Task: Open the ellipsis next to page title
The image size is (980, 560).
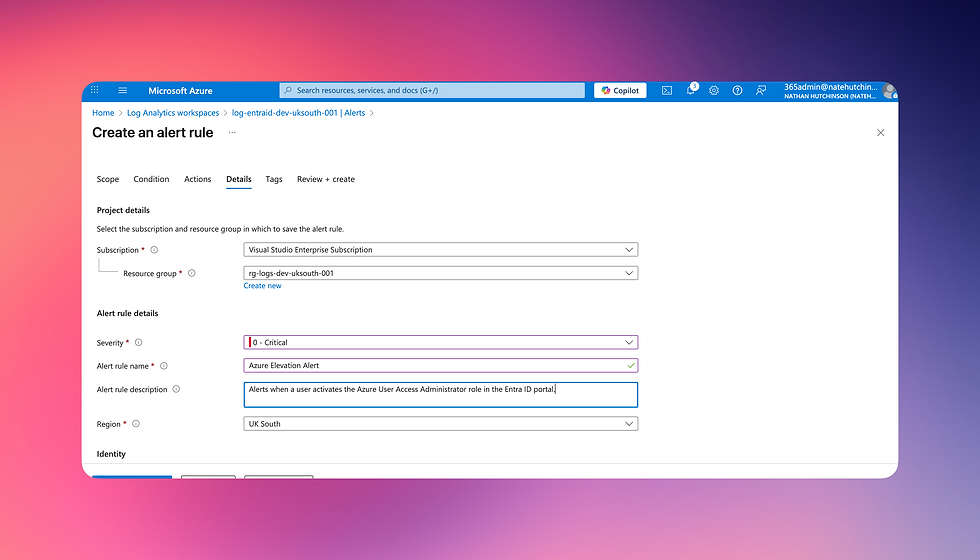Action: (x=232, y=132)
